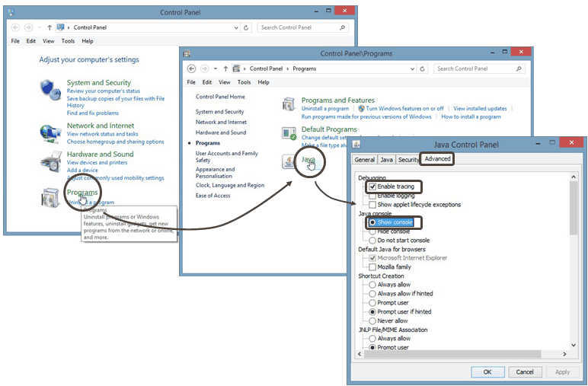Select Prompt user under Shortcut Creation

[x=372, y=302]
